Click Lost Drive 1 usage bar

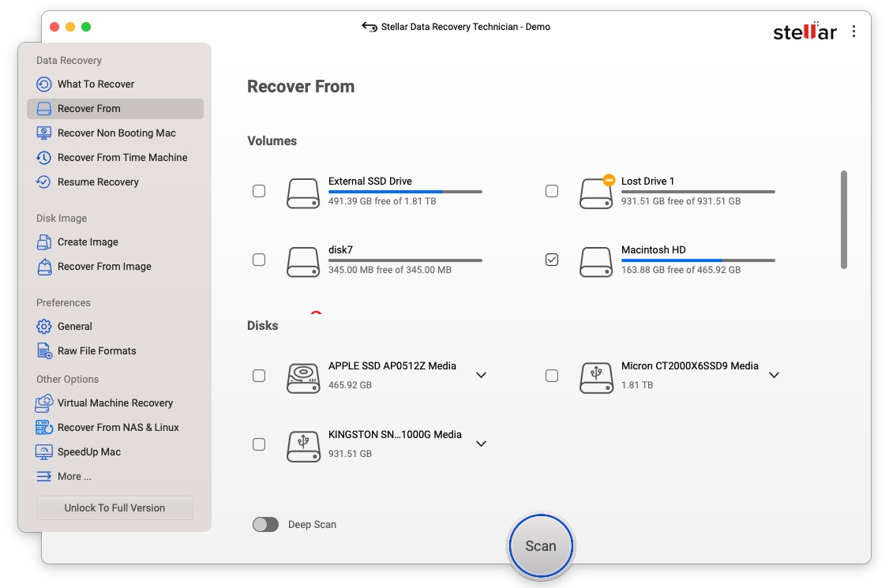tap(698, 192)
